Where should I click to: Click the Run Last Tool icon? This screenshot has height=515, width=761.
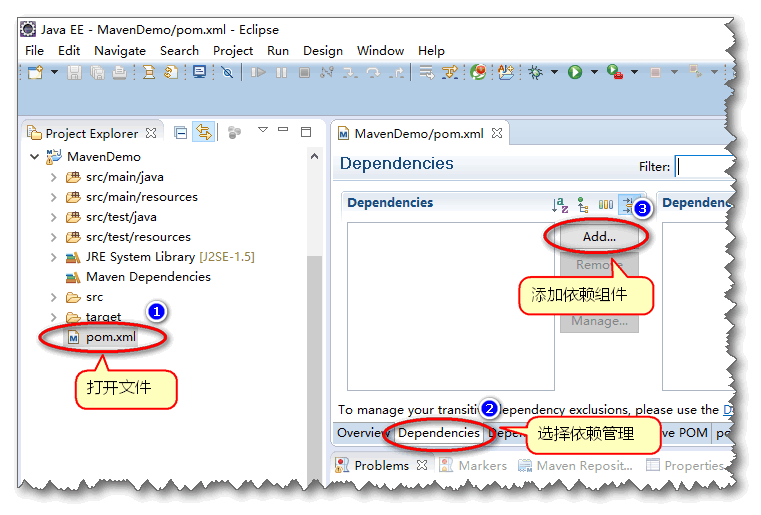coord(615,73)
